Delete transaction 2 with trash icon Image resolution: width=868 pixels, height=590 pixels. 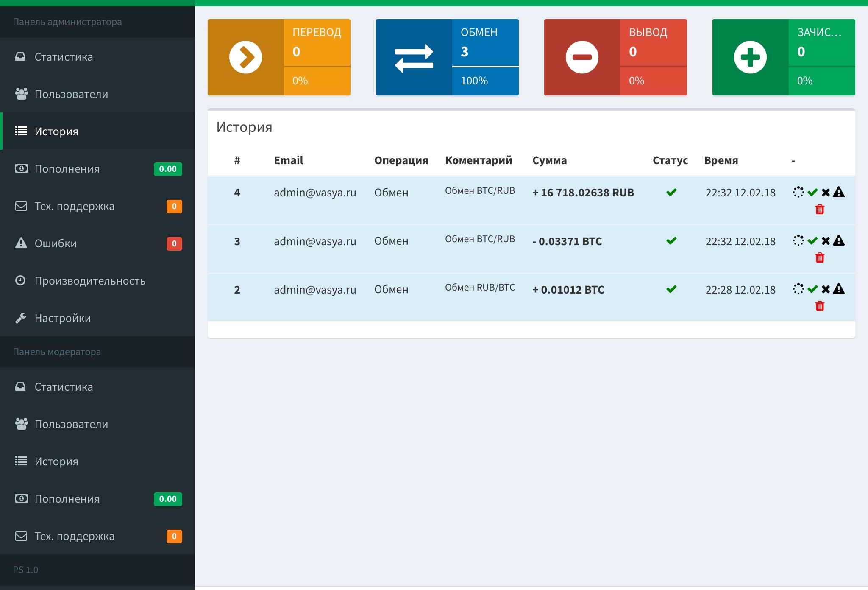tap(820, 306)
